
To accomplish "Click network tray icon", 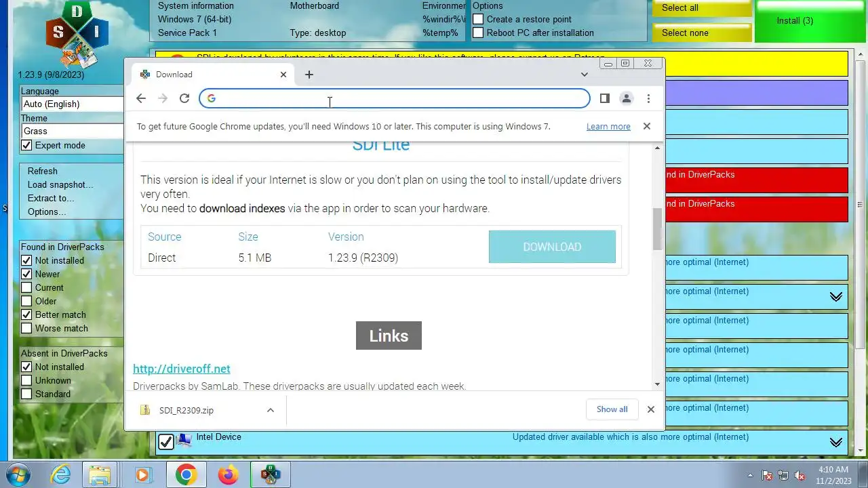I will click(783, 475).
